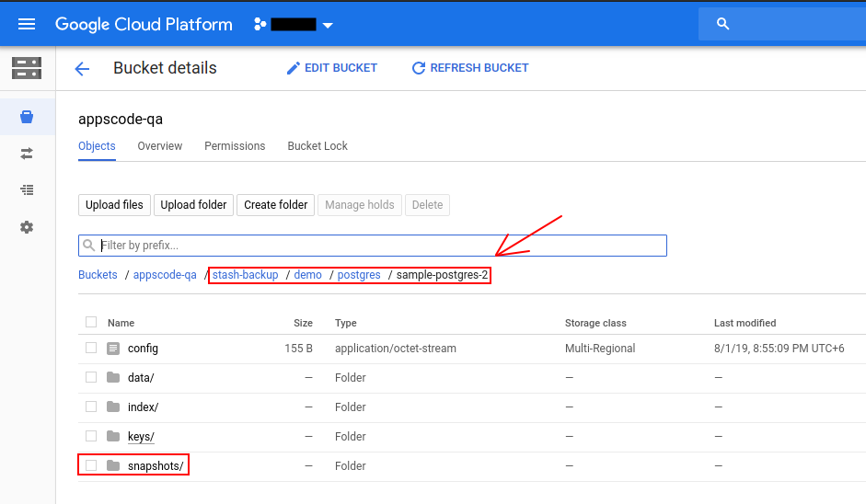
Task: Open the hamburger navigation menu
Action: pos(27,24)
